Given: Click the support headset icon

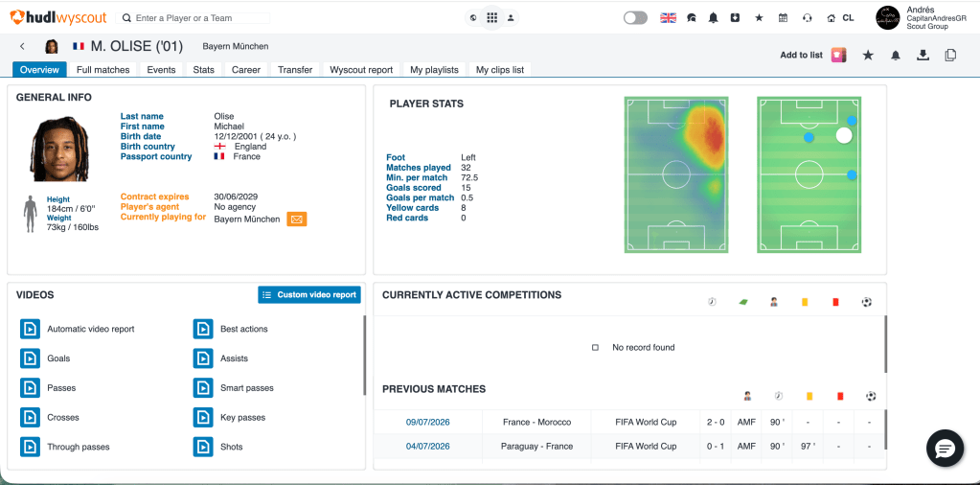Looking at the screenshot, I should click(807, 18).
